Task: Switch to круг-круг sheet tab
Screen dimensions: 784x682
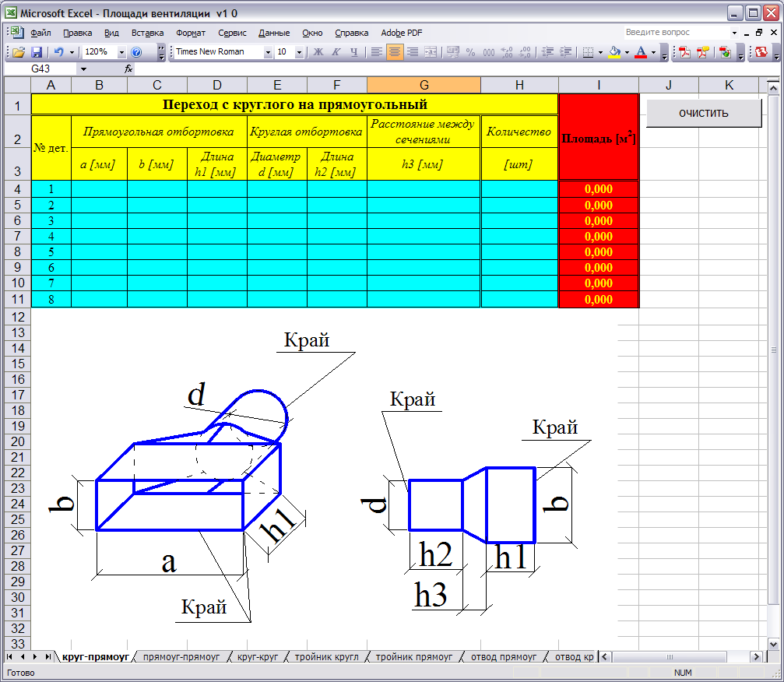Action: tap(258, 657)
